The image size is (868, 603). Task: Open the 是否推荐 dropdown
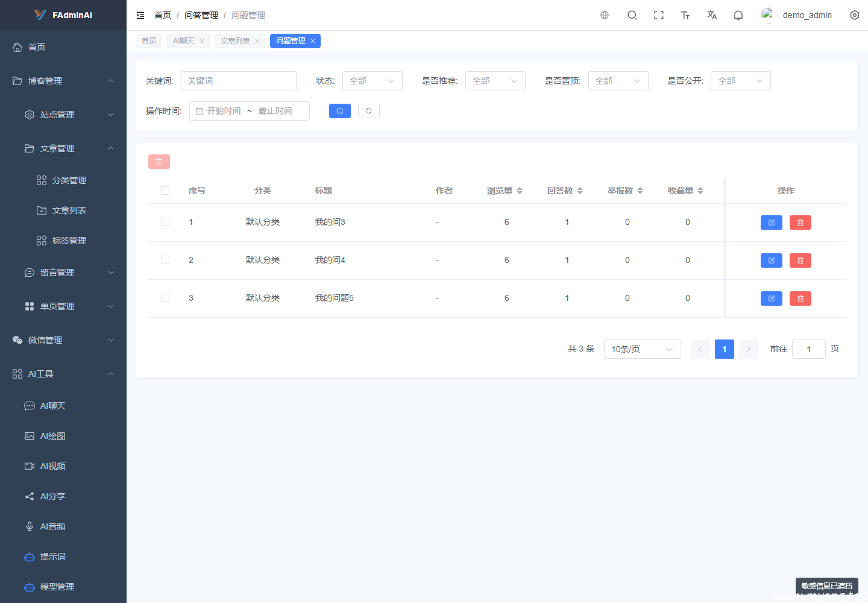[x=495, y=81]
